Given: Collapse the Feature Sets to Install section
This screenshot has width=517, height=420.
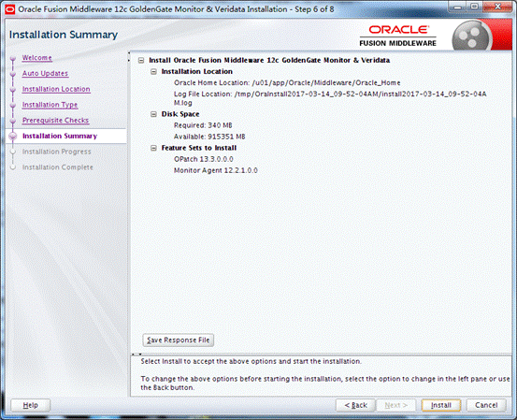Looking at the screenshot, I should [153, 148].
